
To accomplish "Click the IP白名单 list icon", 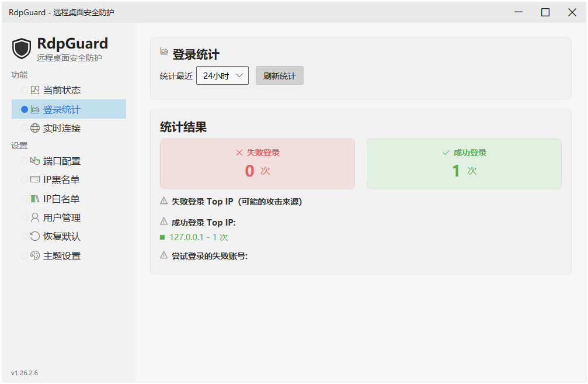I will [36, 198].
